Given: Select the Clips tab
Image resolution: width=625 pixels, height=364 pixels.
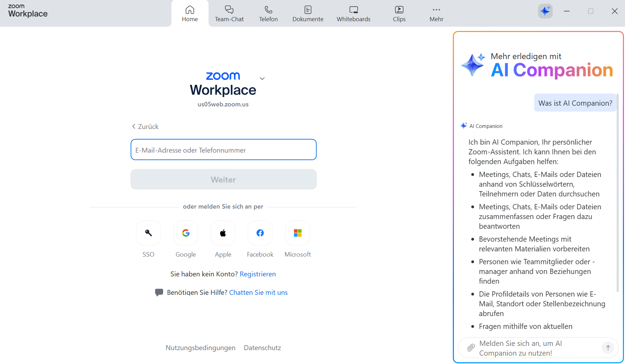Looking at the screenshot, I should [399, 14].
